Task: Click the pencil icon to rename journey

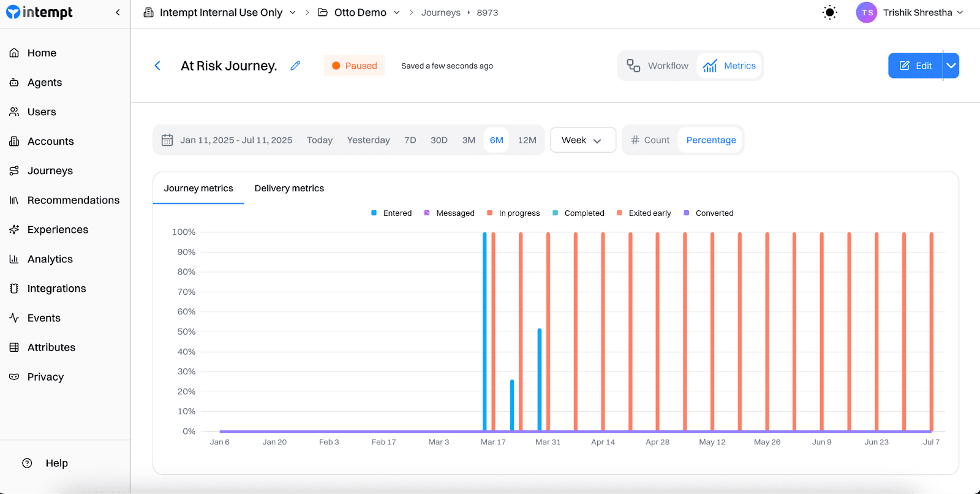Action: (x=295, y=66)
